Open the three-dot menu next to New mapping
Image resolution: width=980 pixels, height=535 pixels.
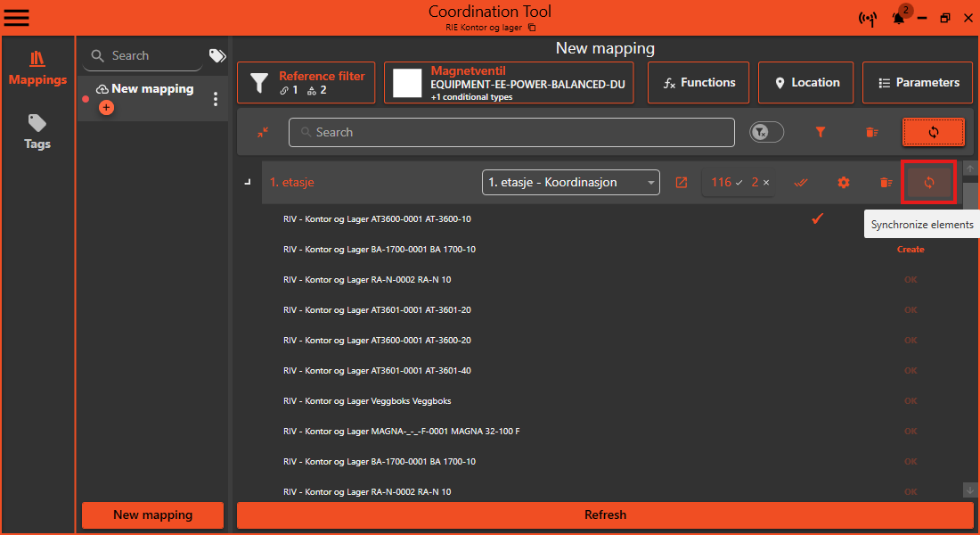[x=215, y=98]
